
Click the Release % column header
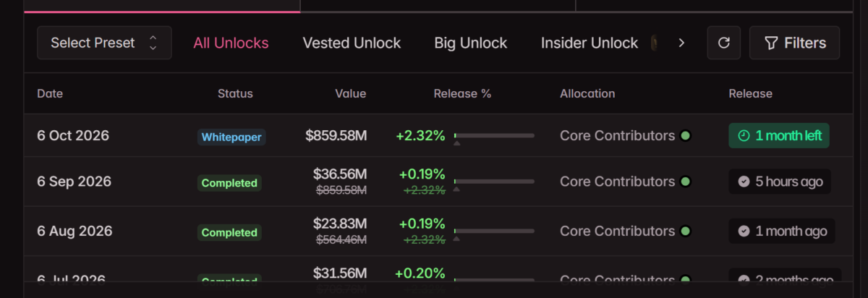[462, 93]
